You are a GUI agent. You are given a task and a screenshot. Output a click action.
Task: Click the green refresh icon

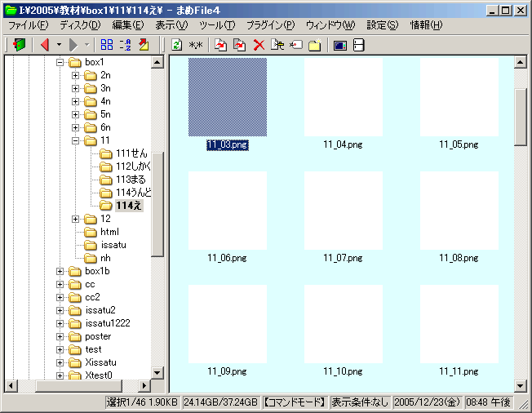177,45
